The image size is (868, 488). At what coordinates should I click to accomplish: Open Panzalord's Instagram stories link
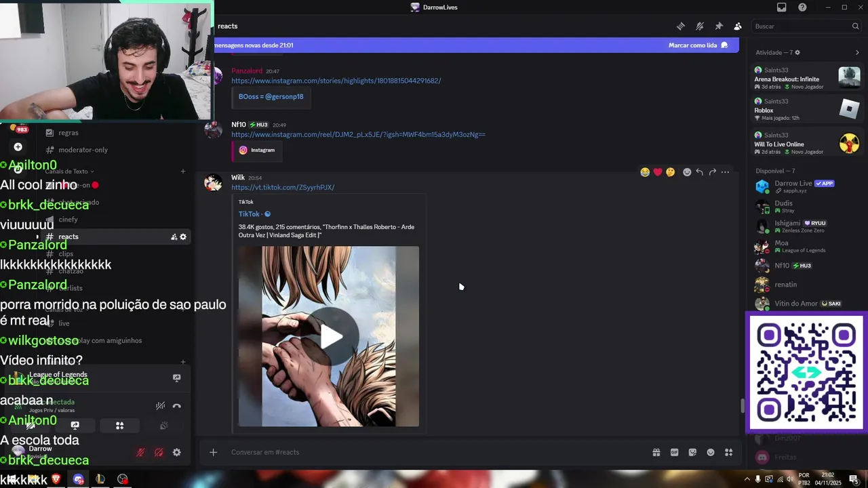pyautogui.click(x=336, y=81)
